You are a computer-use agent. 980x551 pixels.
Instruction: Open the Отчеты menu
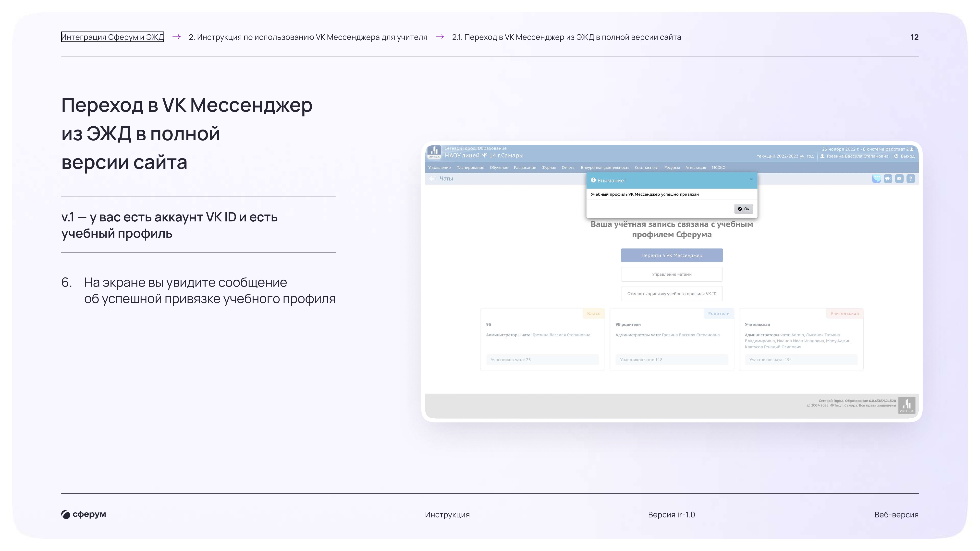pos(569,168)
